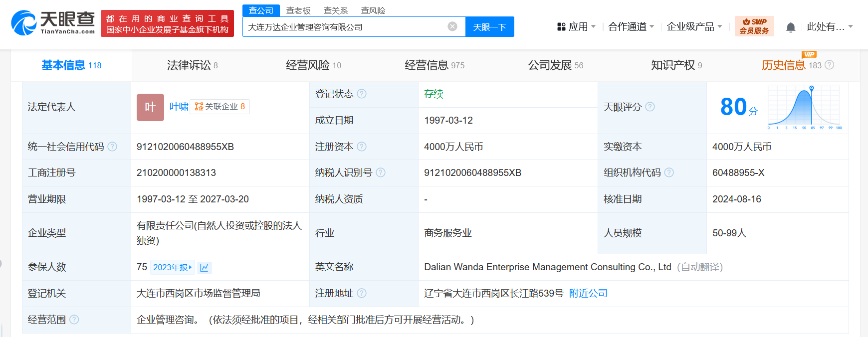This screenshot has width=868, height=337.
Task: Click help icon next to 组织机构代码
Action: point(669,172)
